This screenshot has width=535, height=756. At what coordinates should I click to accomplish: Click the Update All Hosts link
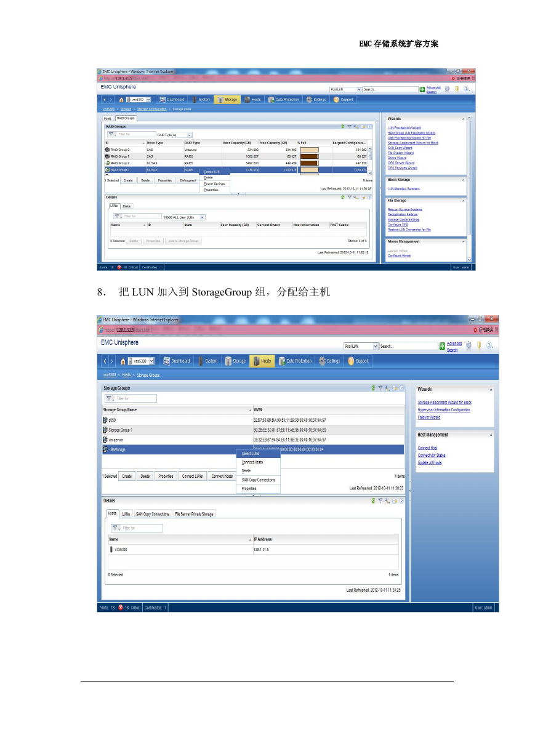pyautogui.click(x=430, y=462)
